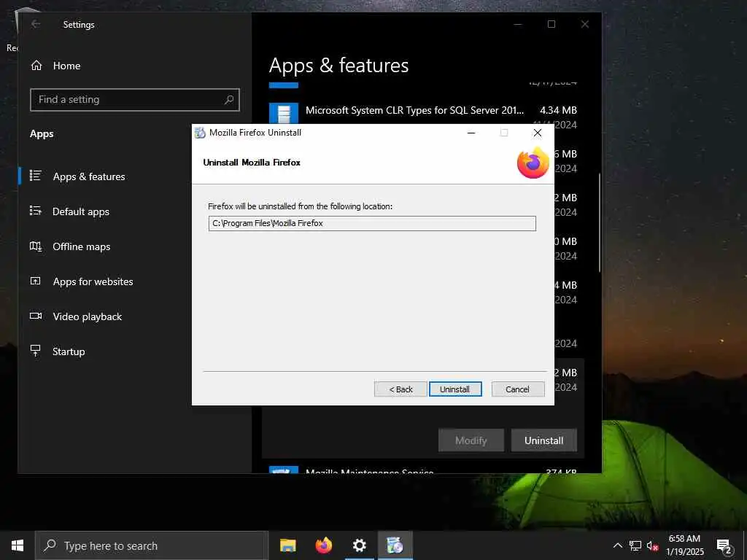Open the notification action center
The width and height of the screenshot is (747, 560).
click(724, 545)
